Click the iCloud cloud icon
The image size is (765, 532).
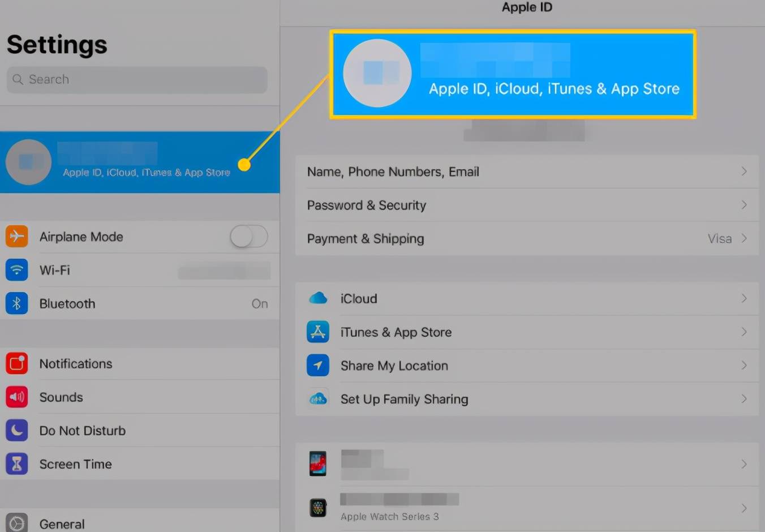pyautogui.click(x=318, y=298)
